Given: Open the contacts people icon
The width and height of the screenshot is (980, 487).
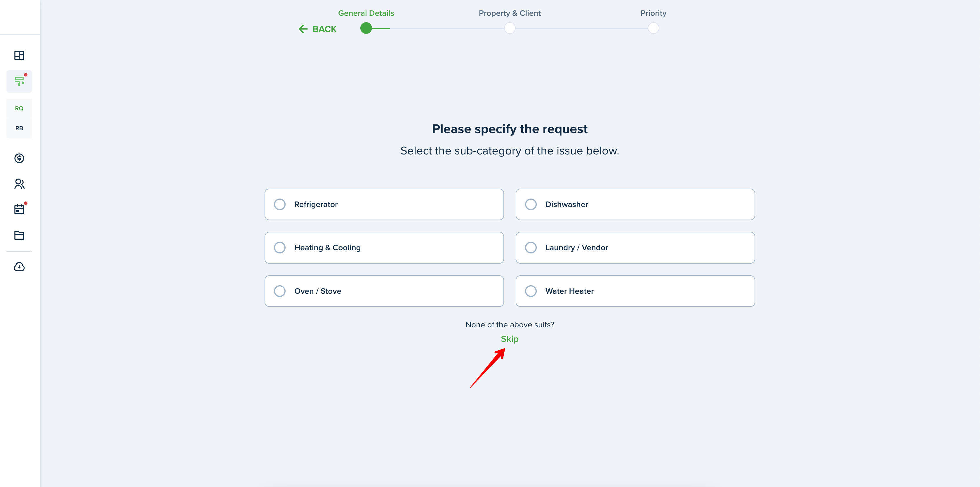Looking at the screenshot, I should 19,184.
